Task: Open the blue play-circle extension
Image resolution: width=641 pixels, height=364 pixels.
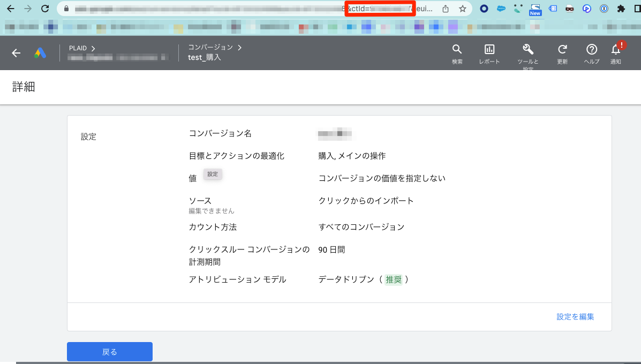Action: (x=586, y=9)
